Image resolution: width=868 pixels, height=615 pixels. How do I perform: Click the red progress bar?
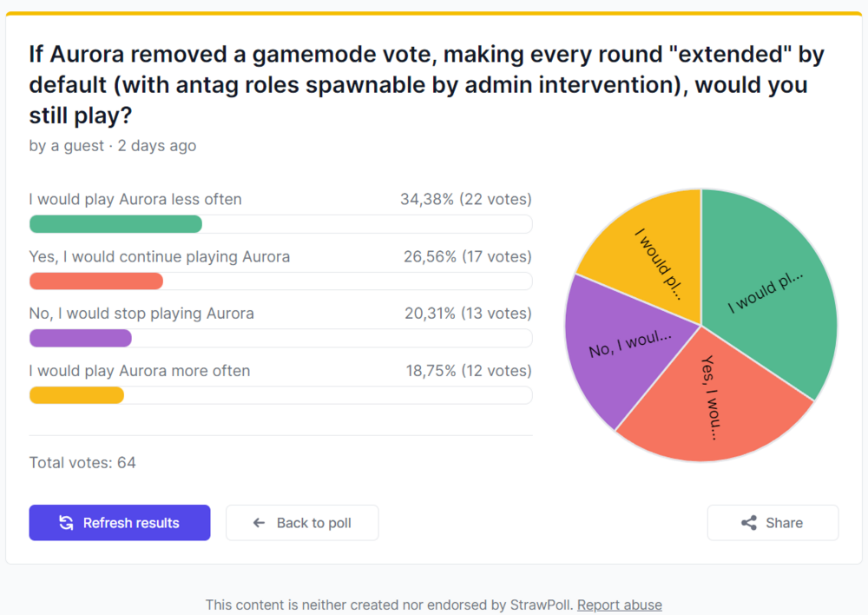click(96, 281)
